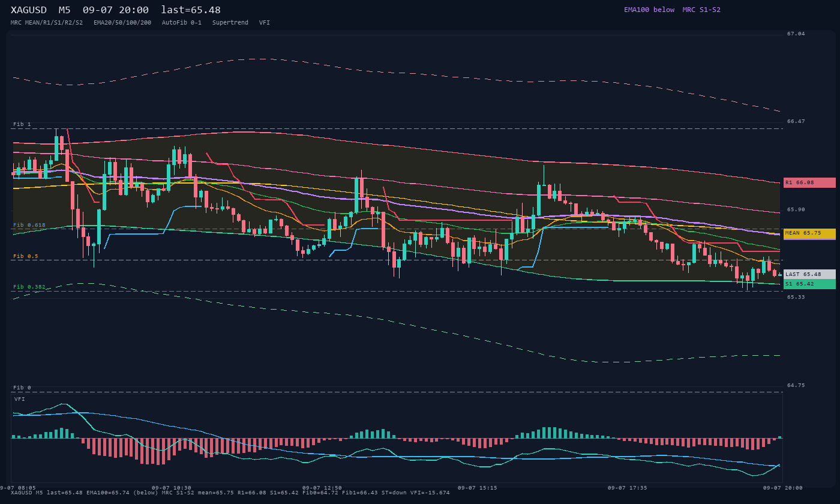Click the LAST 65.48 price tag
The height and width of the screenshot is (504, 840).
(809, 274)
